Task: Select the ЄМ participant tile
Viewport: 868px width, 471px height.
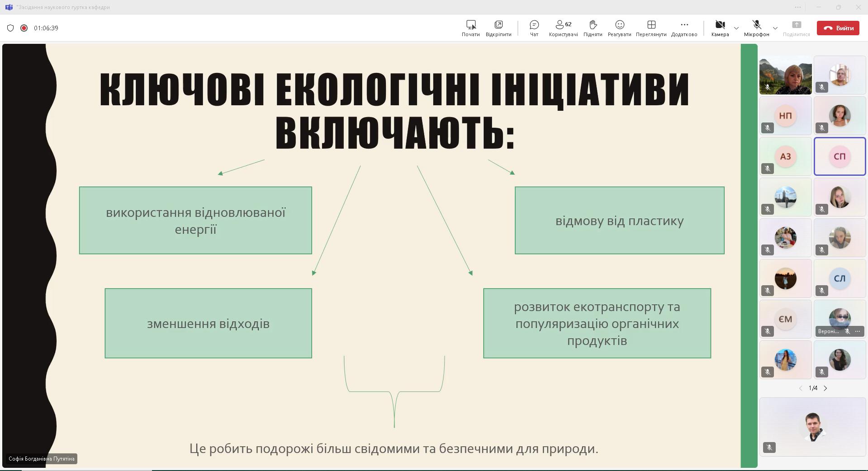Action: click(x=786, y=319)
